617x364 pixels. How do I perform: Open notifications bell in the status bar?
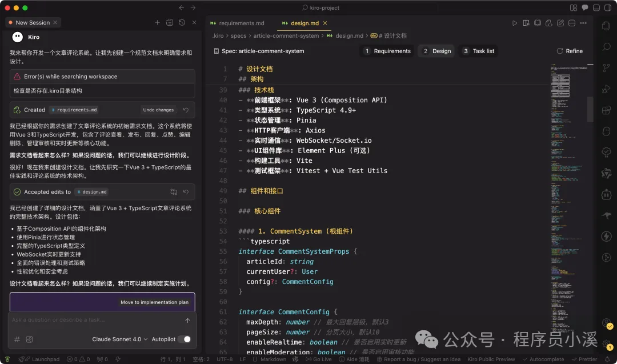607,359
